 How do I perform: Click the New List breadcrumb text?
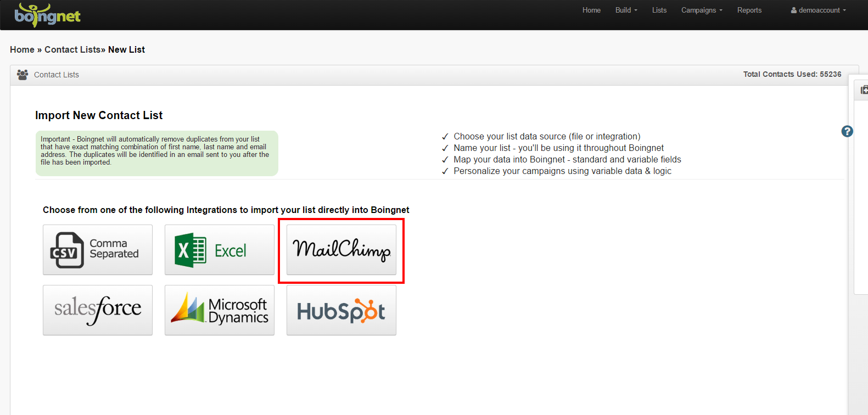tap(126, 49)
